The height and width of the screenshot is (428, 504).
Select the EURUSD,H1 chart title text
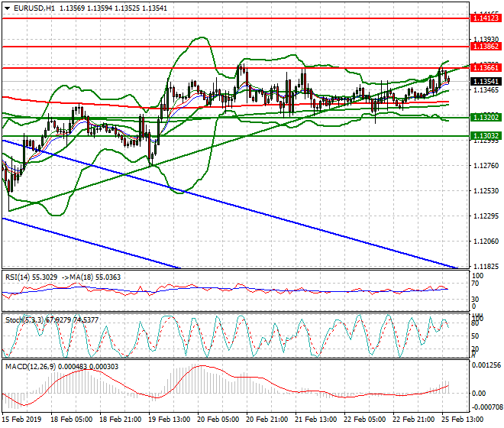(34, 8)
